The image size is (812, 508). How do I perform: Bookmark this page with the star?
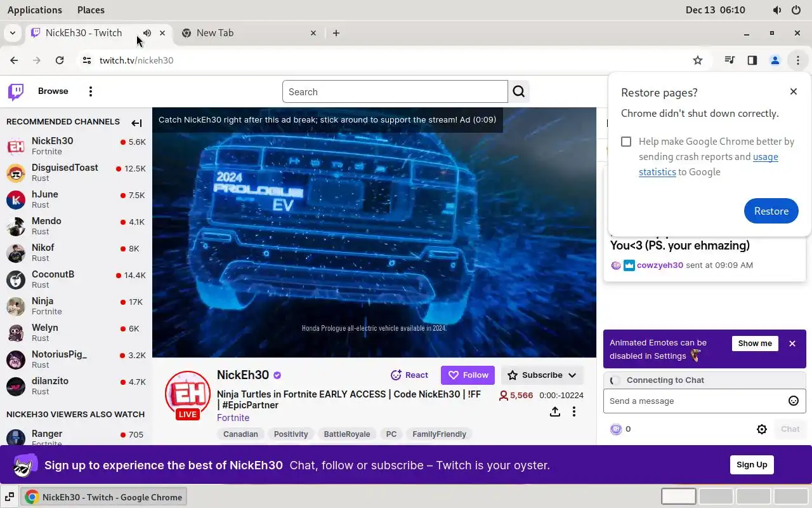point(698,60)
